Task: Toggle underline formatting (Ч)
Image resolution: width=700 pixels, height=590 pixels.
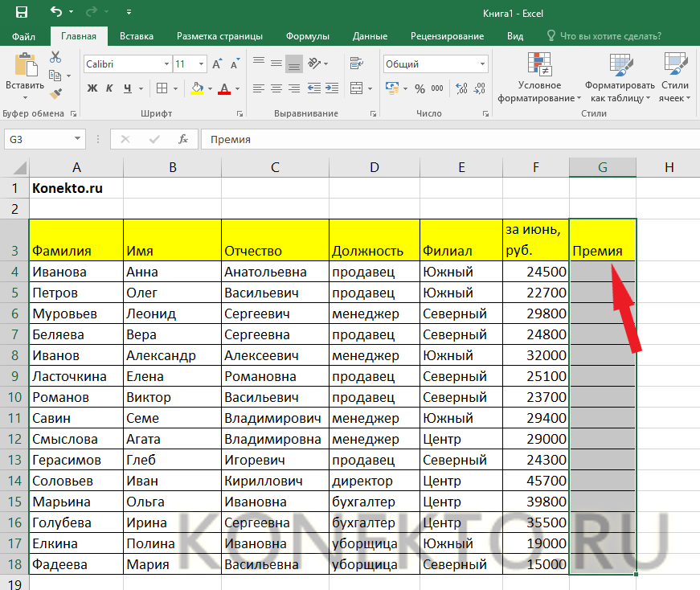Action: coord(129,88)
